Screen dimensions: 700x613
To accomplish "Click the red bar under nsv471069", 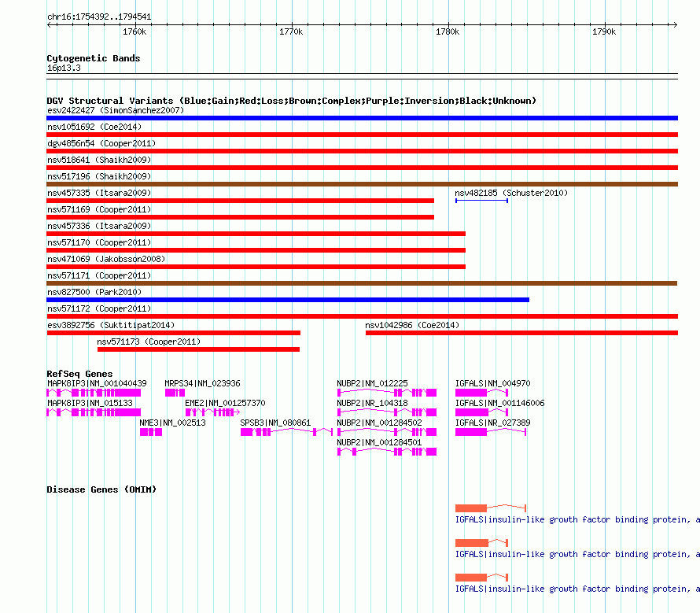I will tap(256, 267).
